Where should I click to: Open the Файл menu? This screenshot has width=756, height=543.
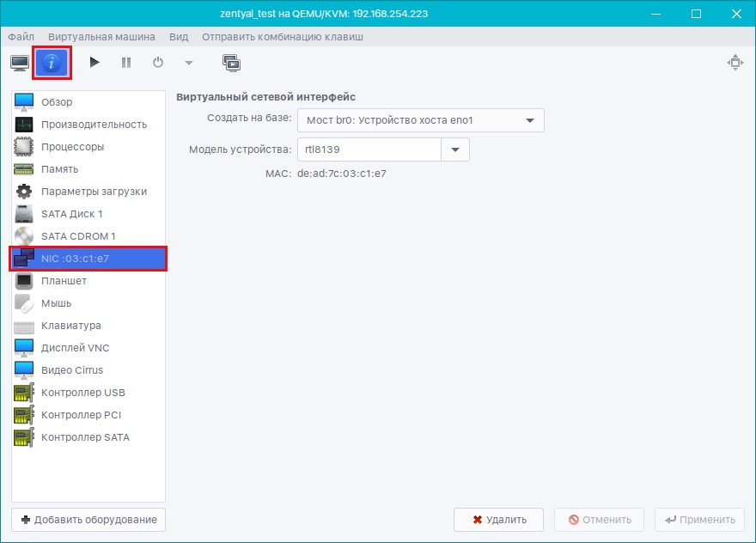click(21, 37)
